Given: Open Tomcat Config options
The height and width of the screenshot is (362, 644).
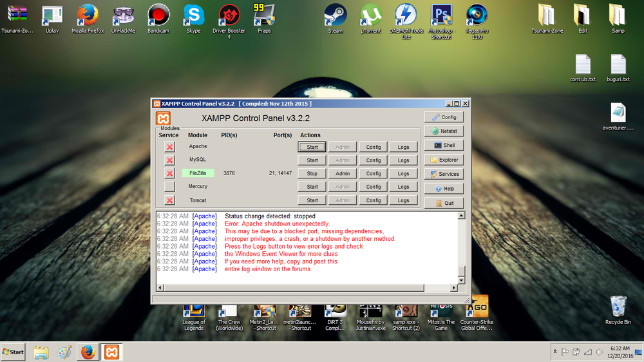Looking at the screenshot, I should click(x=374, y=200).
